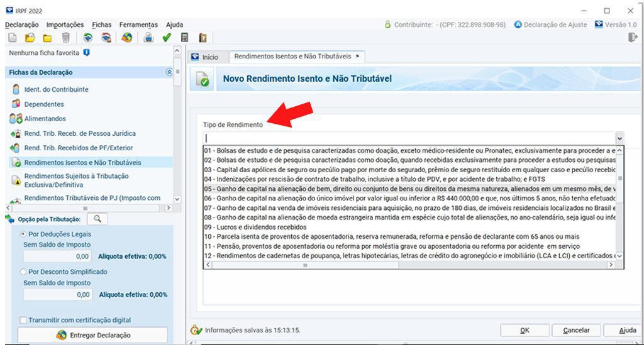This screenshot has height=345, width=644.
Task: Select 01 - Bolsas de estudo option
Action: coord(409,151)
